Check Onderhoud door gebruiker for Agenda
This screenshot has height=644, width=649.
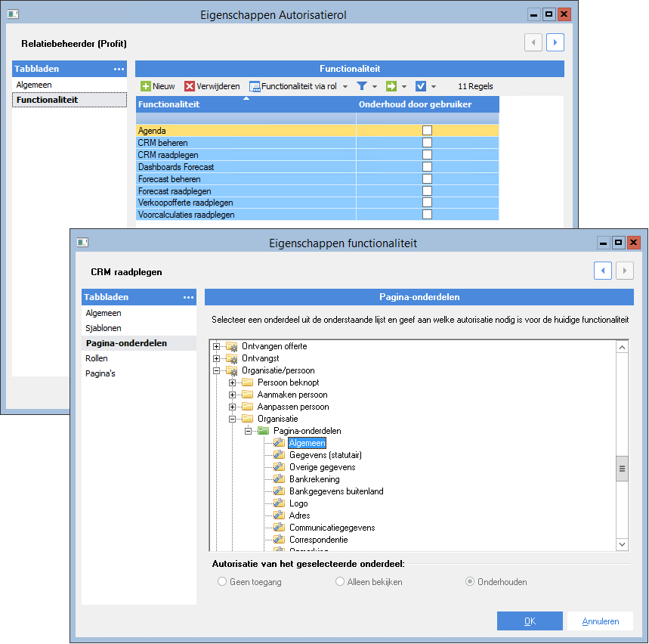coord(428,130)
